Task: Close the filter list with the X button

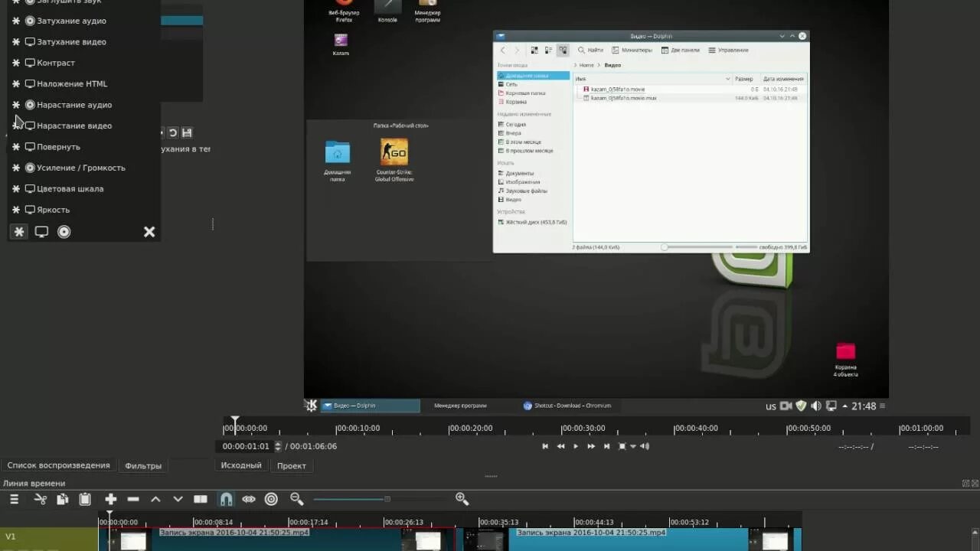Action: pyautogui.click(x=149, y=231)
